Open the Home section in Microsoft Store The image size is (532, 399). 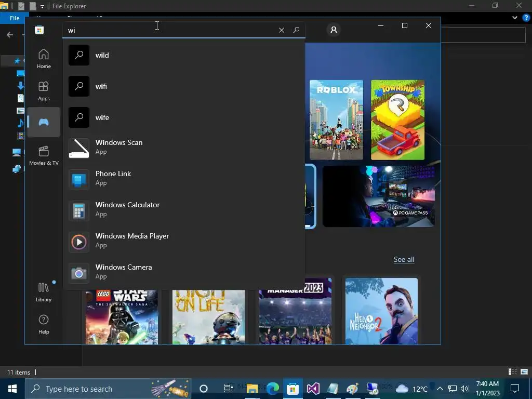44,59
